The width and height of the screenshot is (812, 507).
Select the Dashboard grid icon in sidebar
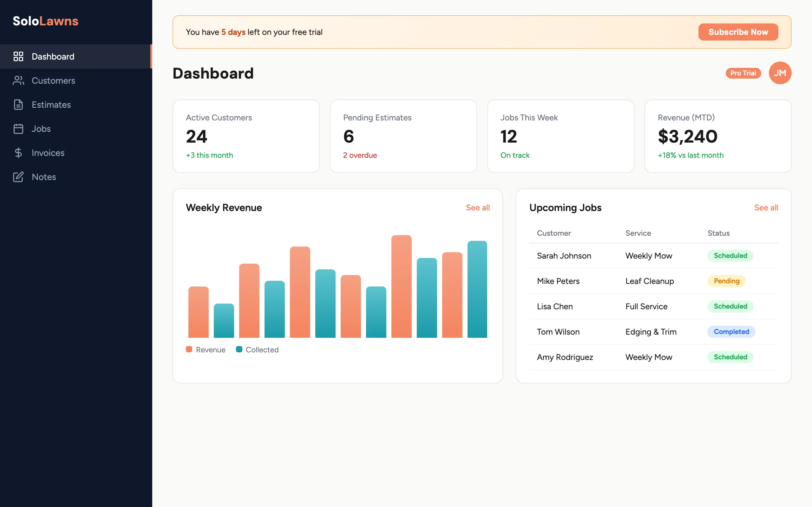tap(18, 56)
